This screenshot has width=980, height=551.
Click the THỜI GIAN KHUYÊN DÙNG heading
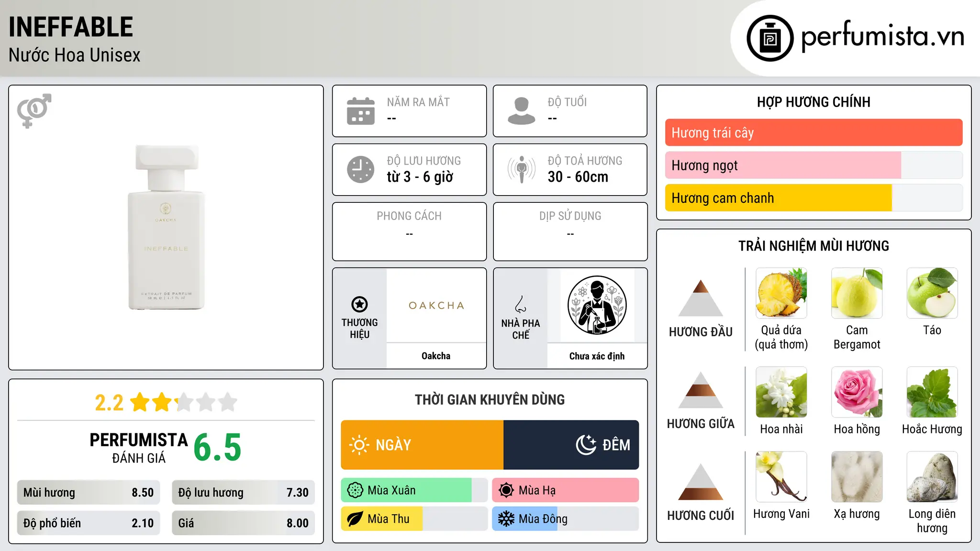(x=490, y=399)
